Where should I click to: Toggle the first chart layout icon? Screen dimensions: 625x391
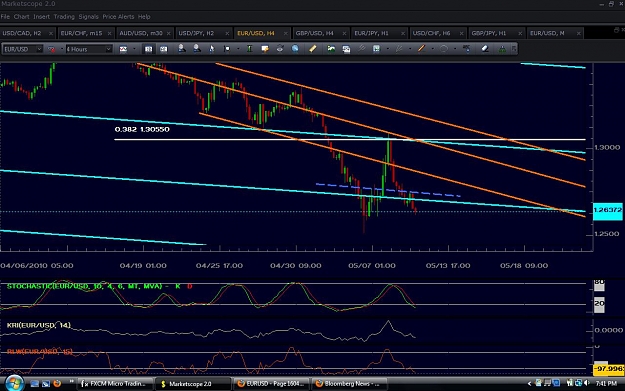pos(148,49)
